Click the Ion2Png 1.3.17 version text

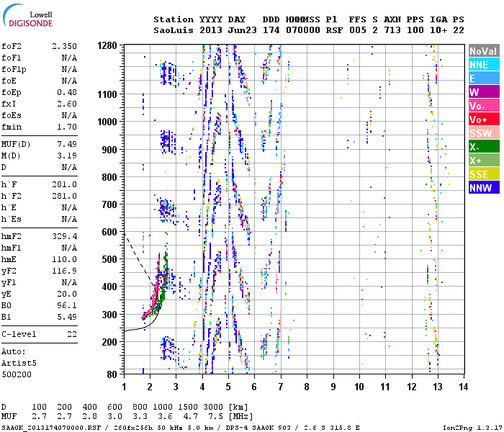point(472,428)
